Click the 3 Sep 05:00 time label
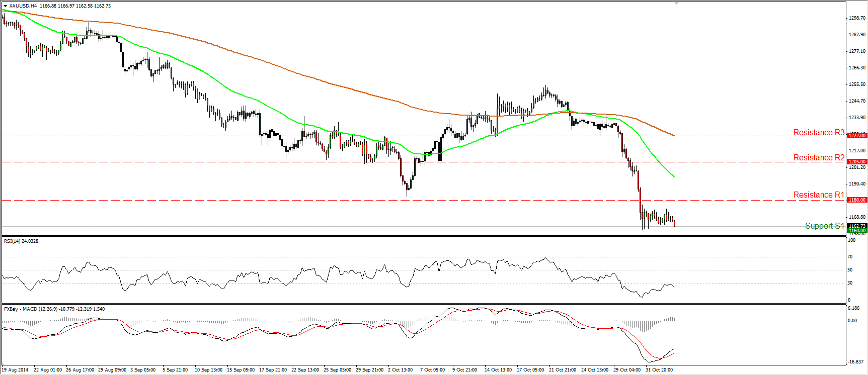Screen dimensions: 868x375 click(x=143, y=370)
